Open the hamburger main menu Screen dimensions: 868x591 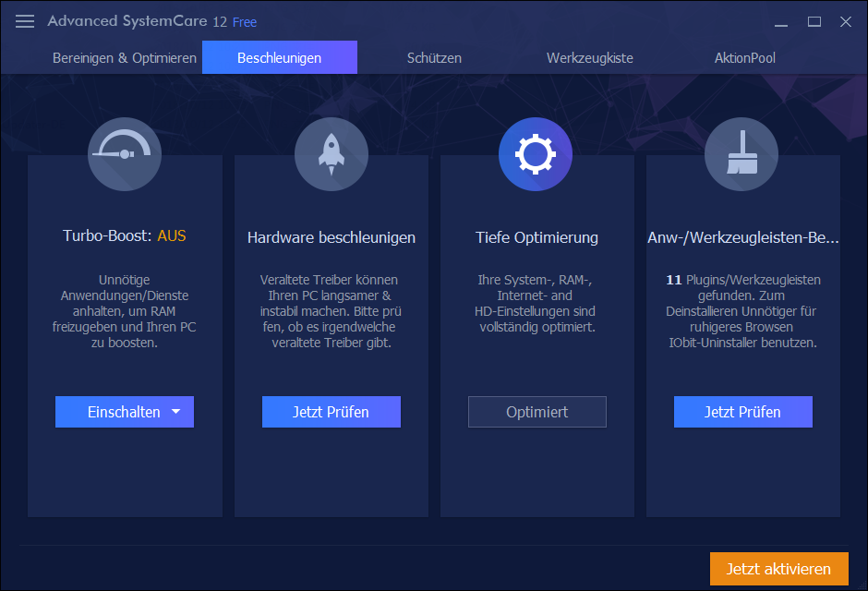(25, 21)
